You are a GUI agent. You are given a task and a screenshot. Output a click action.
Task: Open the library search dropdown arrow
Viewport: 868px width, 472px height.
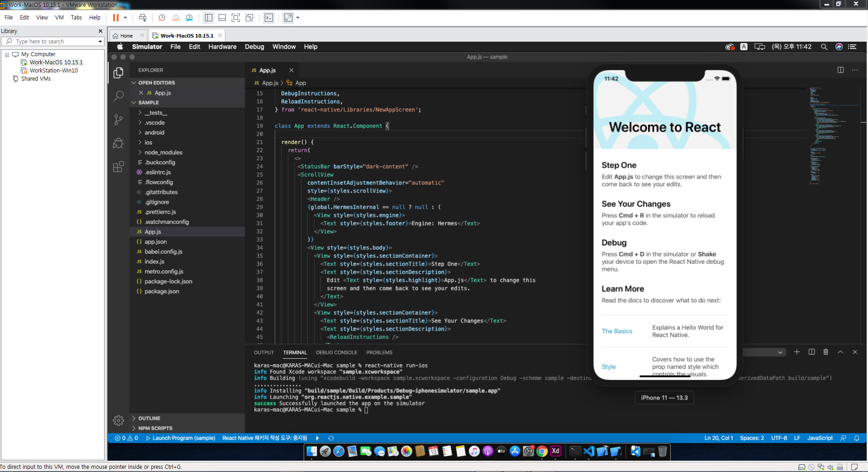pyautogui.click(x=100, y=41)
